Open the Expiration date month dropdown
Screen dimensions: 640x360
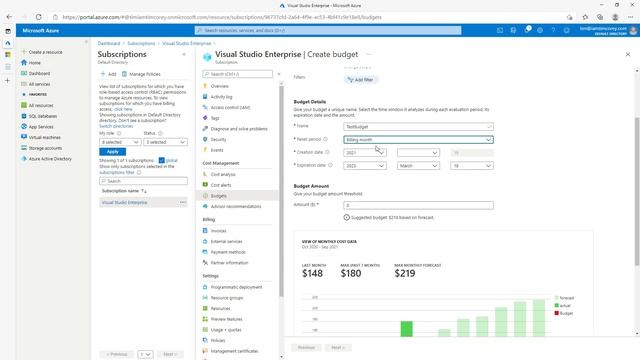(x=418, y=166)
